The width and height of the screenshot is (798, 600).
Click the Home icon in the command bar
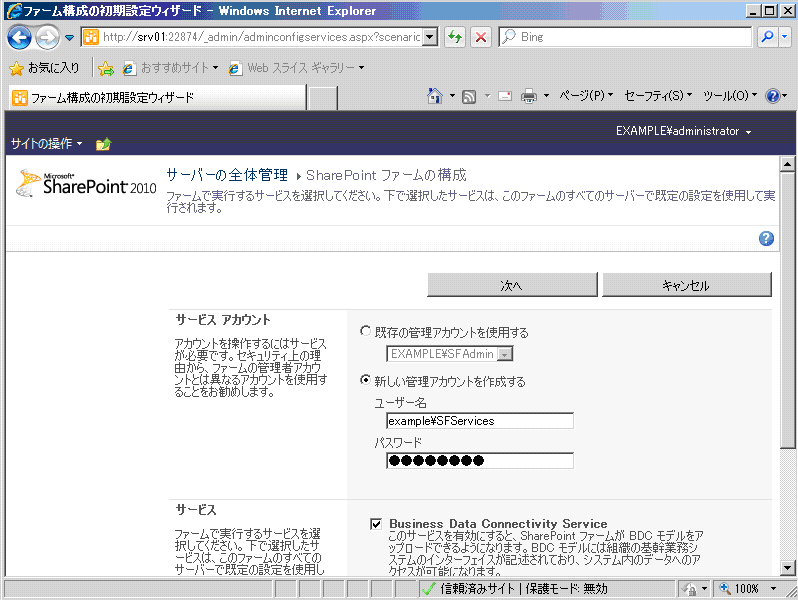click(x=435, y=96)
